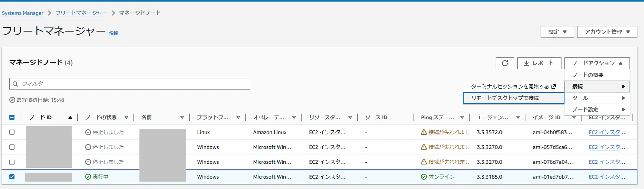Open Ping ステータス column filter arrow

[462, 117]
